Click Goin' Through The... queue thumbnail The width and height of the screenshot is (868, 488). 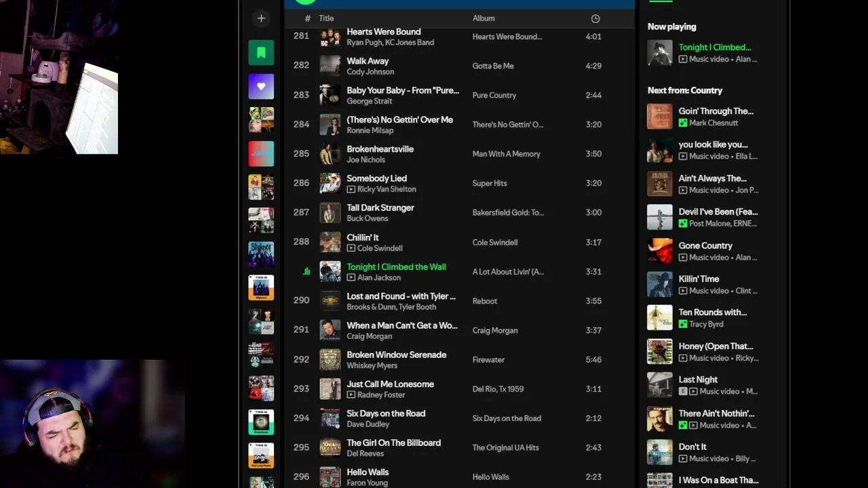(660, 117)
